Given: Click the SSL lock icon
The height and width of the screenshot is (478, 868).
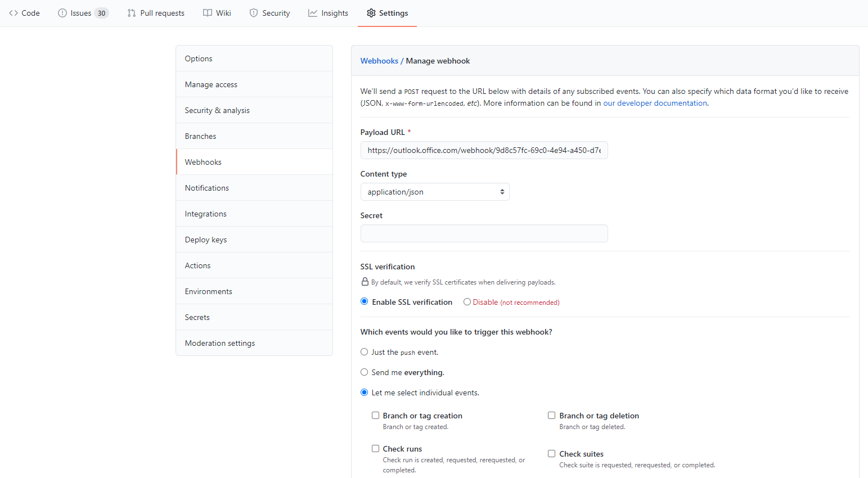Looking at the screenshot, I should tap(365, 282).
